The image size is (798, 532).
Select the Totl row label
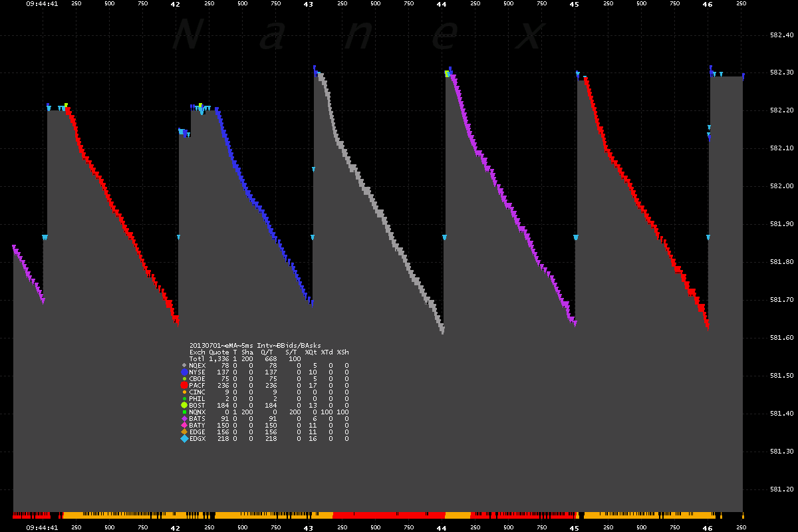(198, 359)
